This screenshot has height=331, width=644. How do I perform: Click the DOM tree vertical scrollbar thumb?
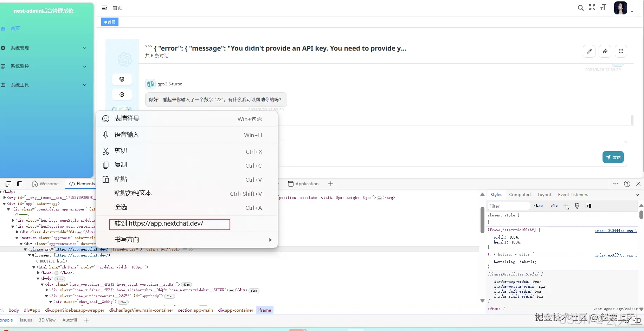point(482,220)
